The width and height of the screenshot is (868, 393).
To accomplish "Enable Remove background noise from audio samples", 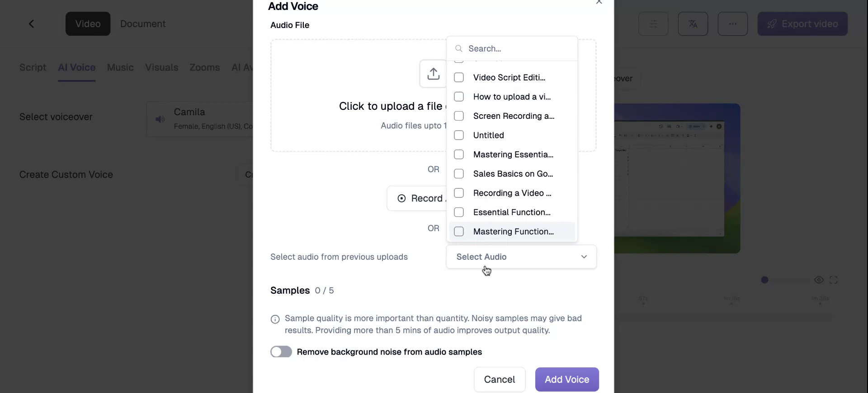I will (281, 352).
